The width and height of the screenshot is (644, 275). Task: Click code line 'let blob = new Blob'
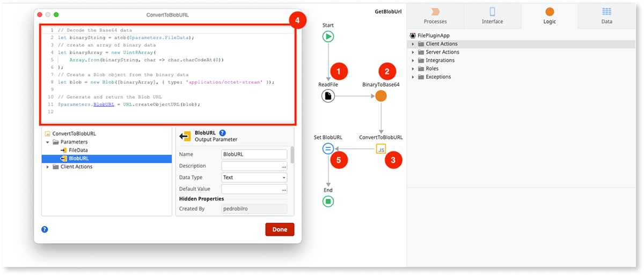click(x=165, y=82)
